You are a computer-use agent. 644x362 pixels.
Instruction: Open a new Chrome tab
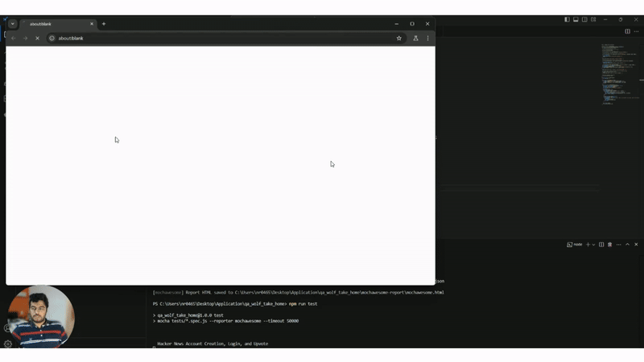(x=104, y=24)
